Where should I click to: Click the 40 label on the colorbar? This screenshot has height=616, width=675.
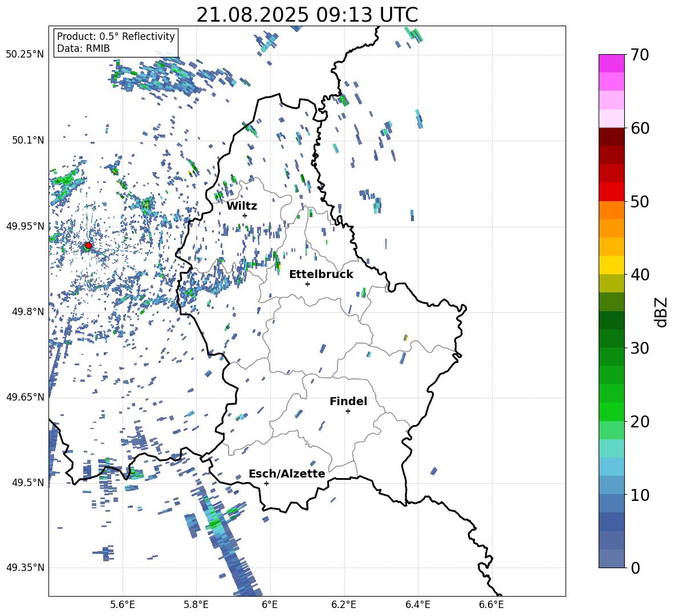coord(640,275)
